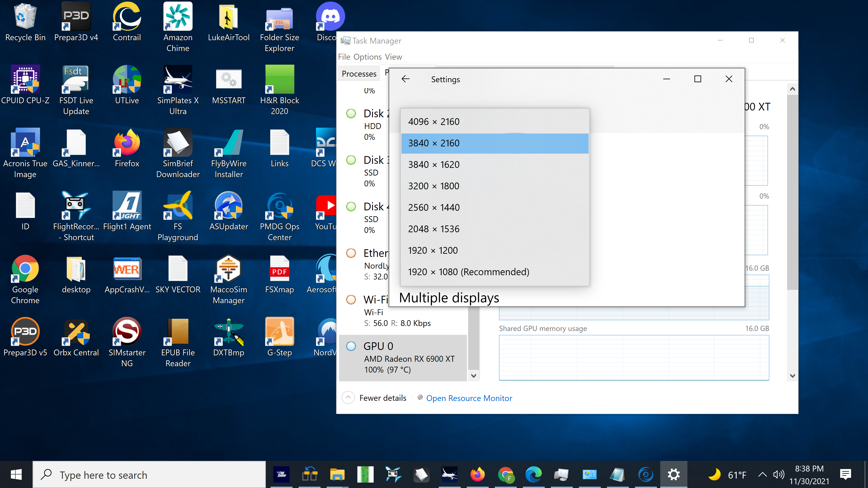Open Task Manager View menu

tap(393, 56)
